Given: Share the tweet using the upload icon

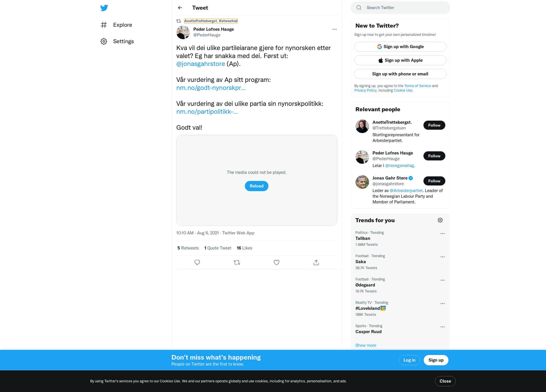Looking at the screenshot, I should [316, 262].
